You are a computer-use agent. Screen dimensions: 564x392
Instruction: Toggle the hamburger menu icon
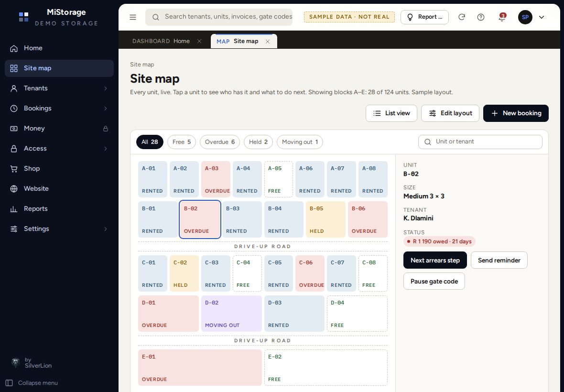tap(133, 17)
